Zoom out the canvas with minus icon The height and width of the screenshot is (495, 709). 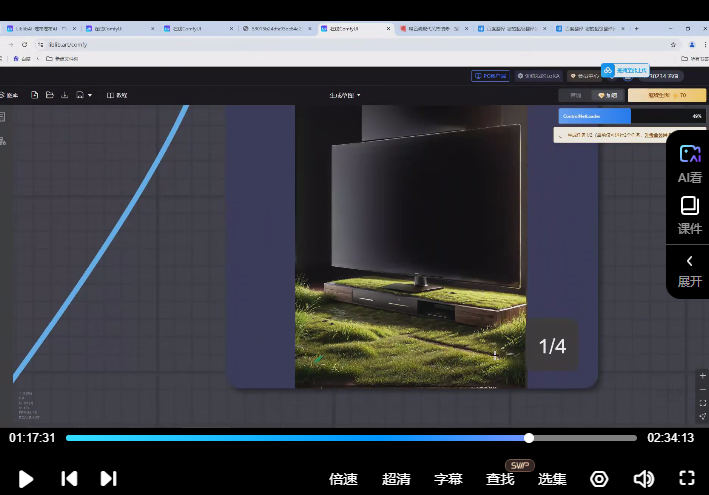click(x=703, y=389)
